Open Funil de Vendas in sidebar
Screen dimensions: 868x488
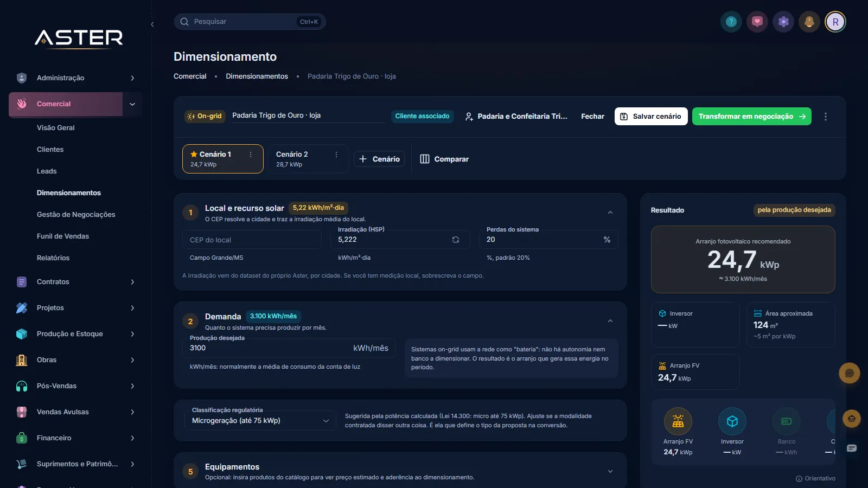63,236
